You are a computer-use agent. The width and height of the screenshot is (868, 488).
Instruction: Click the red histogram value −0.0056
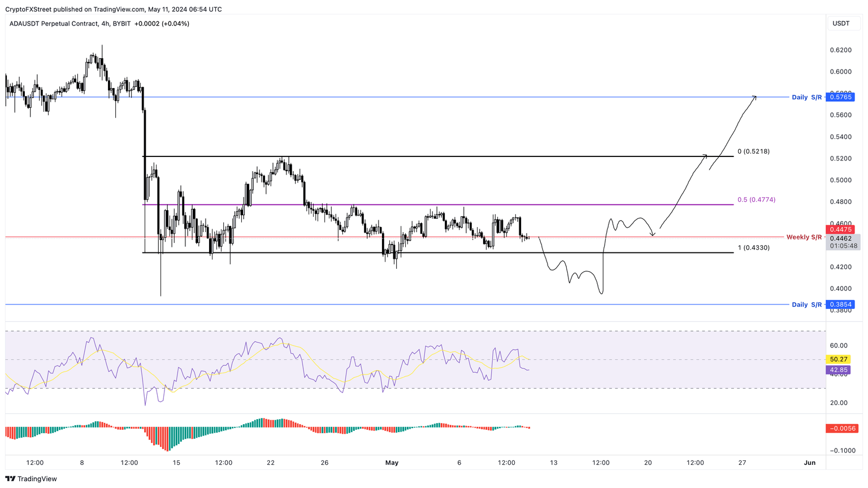coord(843,428)
